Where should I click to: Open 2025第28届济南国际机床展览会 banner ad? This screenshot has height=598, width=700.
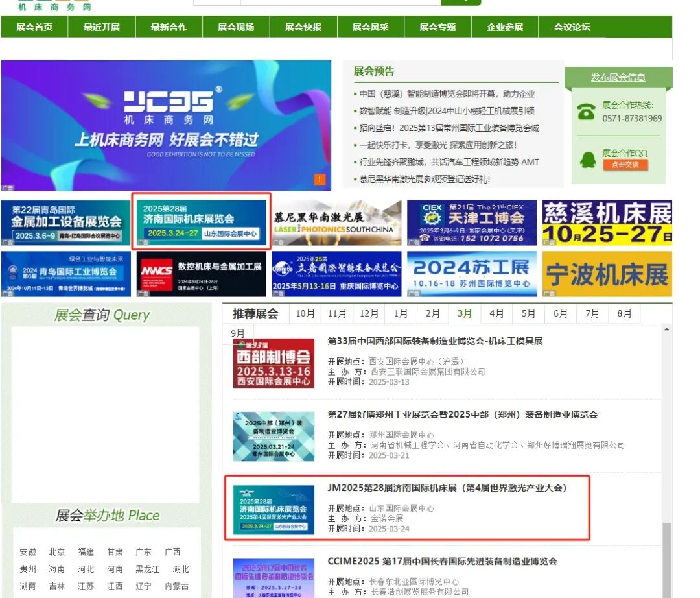(202, 222)
